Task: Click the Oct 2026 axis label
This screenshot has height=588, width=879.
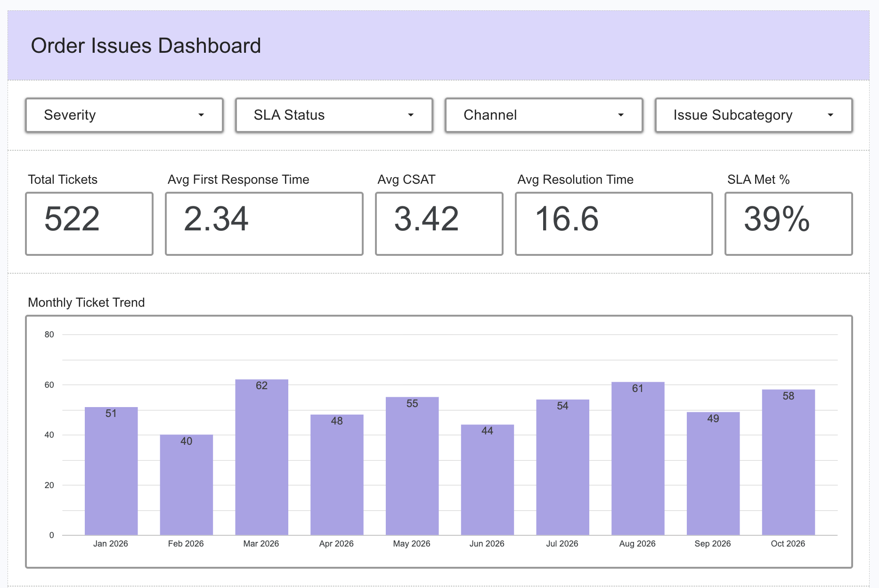Action: (788, 544)
